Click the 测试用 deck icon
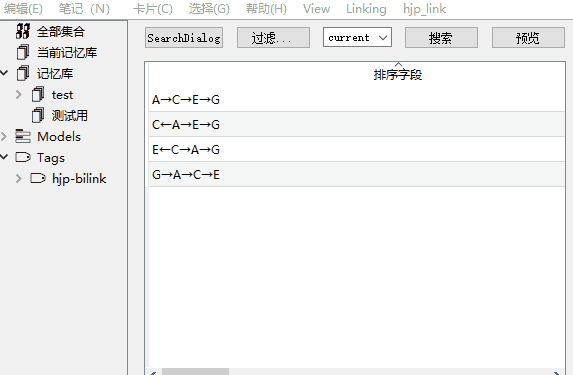The width and height of the screenshot is (573, 375). (38, 115)
